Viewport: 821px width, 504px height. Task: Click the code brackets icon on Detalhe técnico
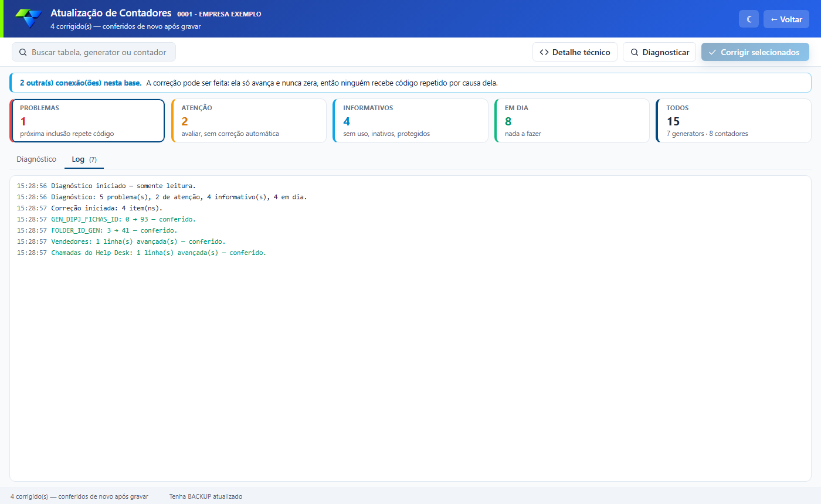pos(544,52)
